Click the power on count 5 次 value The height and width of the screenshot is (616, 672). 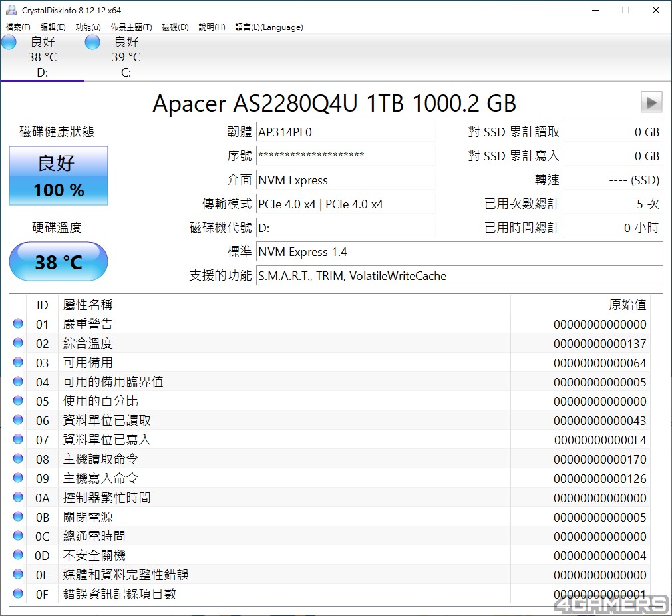[x=613, y=204]
